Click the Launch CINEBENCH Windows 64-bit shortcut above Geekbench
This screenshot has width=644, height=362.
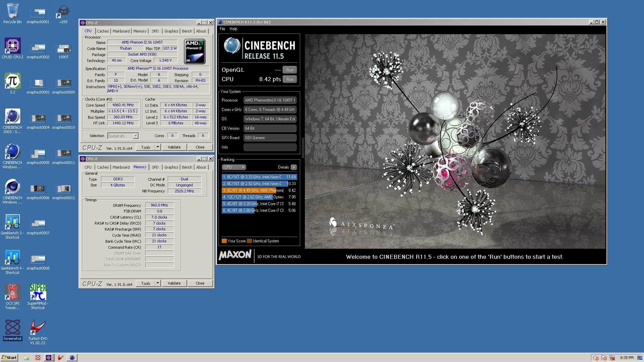pos(12,191)
